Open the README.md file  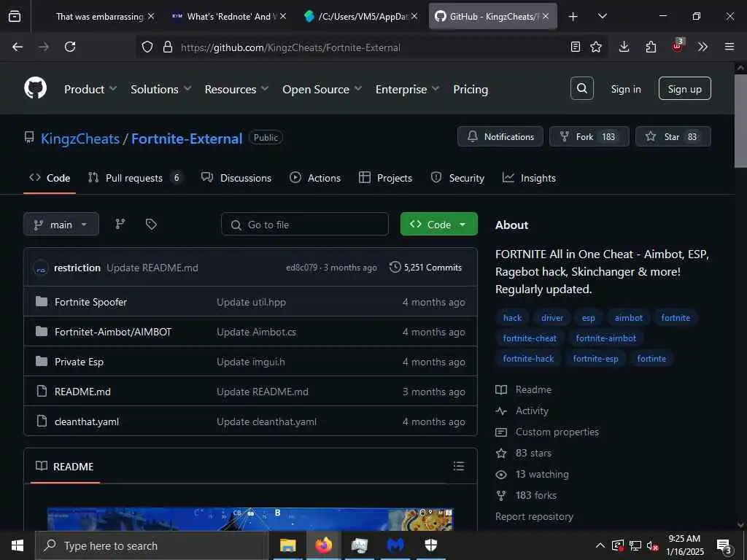(x=82, y=392)
